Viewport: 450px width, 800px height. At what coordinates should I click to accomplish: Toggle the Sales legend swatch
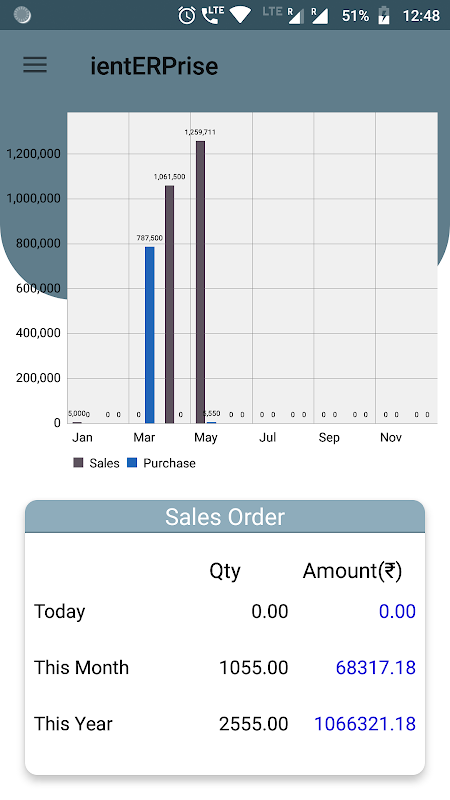(x=78, y=463)
